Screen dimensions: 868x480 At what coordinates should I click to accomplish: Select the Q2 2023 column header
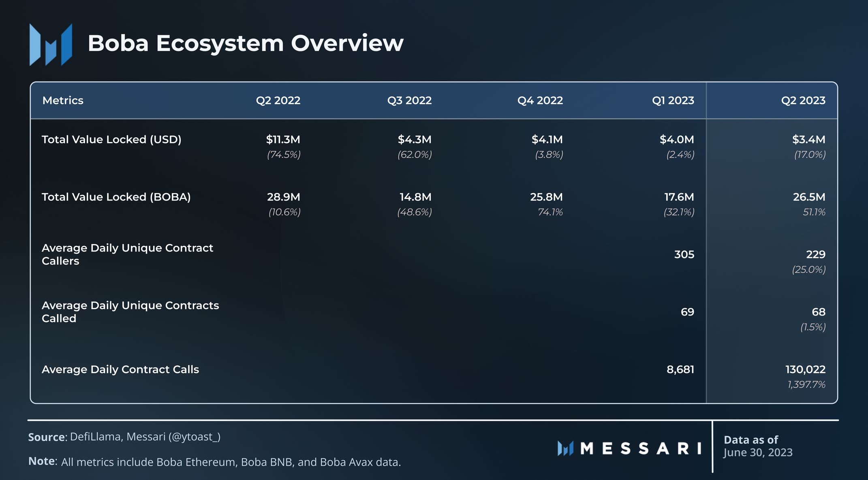[803, 100]
